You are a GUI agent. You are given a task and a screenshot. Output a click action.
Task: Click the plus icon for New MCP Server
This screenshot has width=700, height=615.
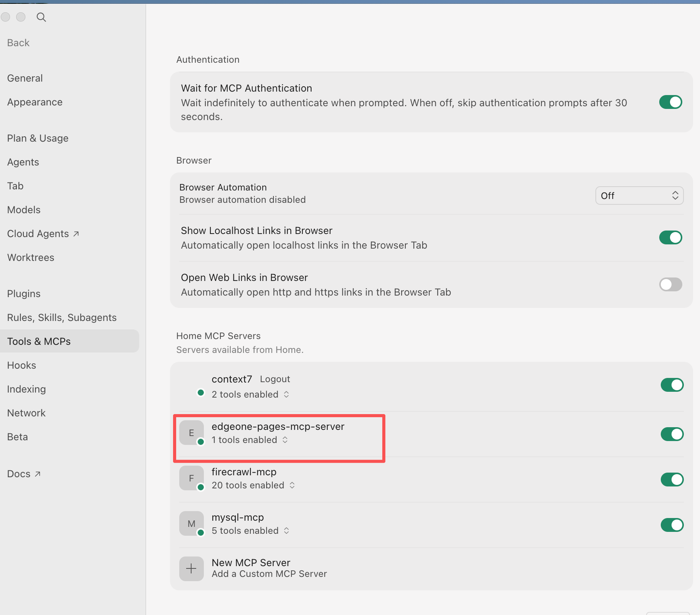(191, 568)
